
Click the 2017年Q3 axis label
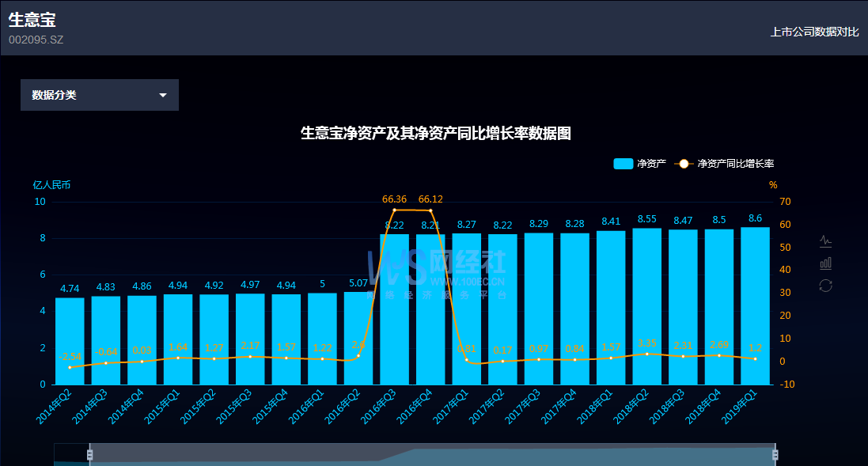tap(522, 407)
